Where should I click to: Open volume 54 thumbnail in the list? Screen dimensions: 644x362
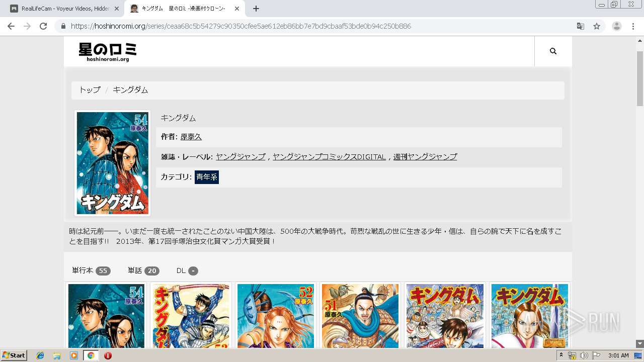106,316
